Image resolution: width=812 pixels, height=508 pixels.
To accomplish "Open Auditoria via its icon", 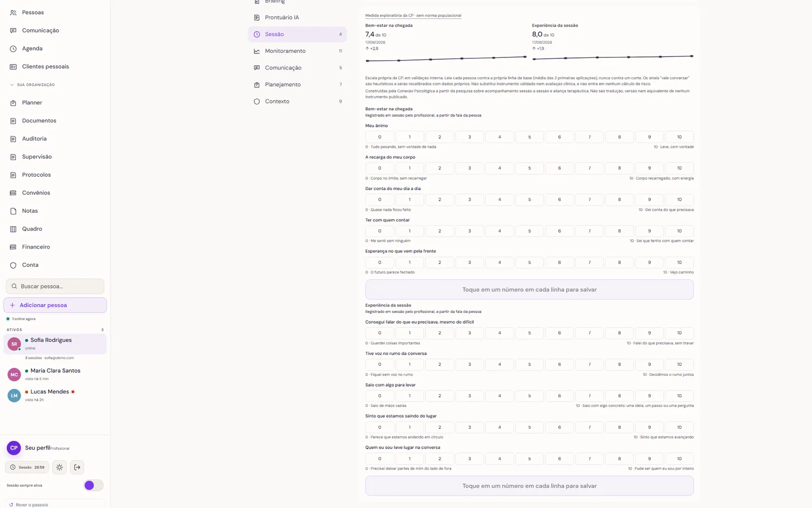I will [13, 139].
